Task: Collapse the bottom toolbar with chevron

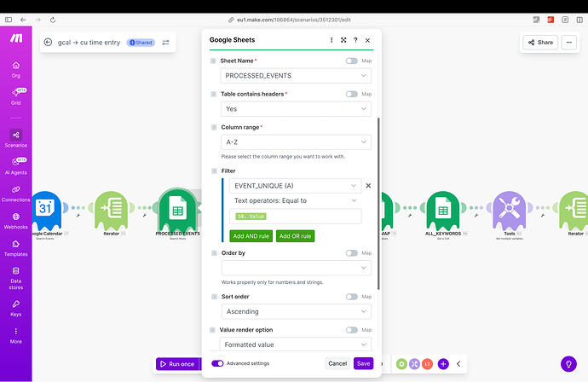Action: pyautogui.click(x=458, y=363)
